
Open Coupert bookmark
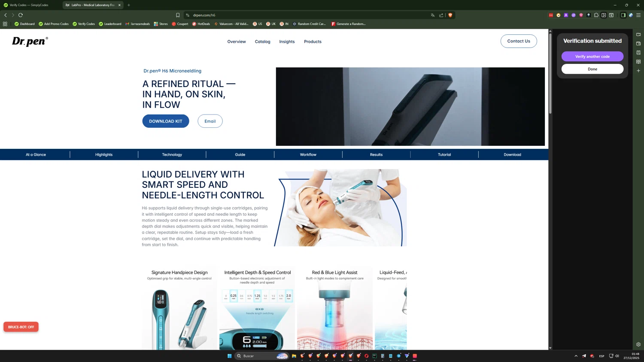click(x=180, y=24)
